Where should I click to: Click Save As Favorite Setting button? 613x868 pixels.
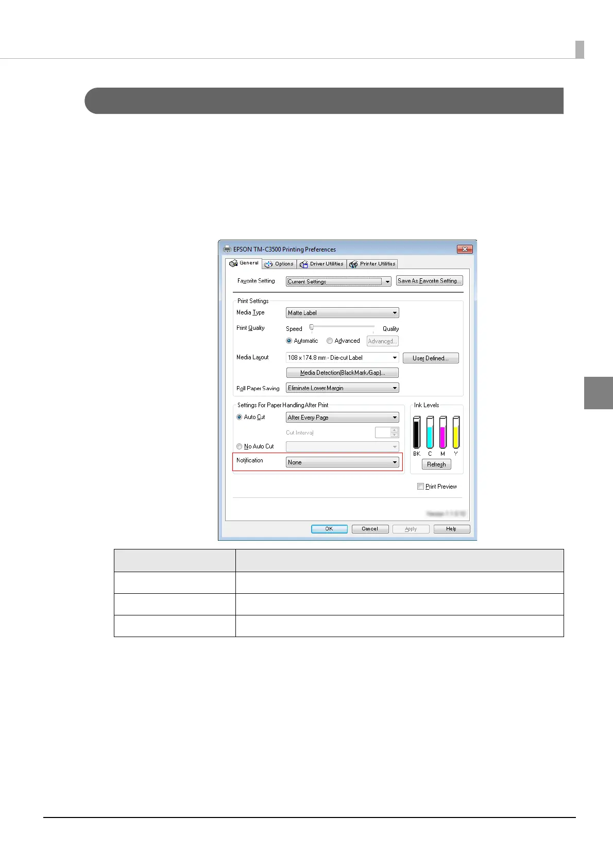(429, 281)
